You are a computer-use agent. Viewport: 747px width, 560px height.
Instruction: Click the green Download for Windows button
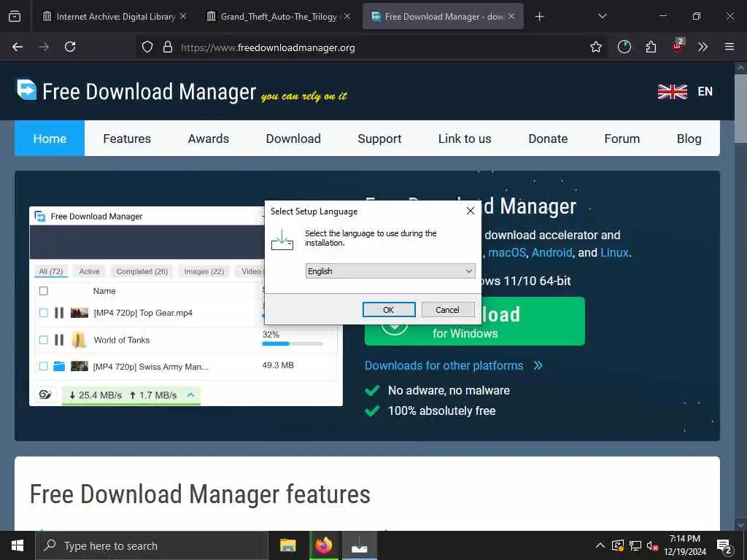point(530,321)
